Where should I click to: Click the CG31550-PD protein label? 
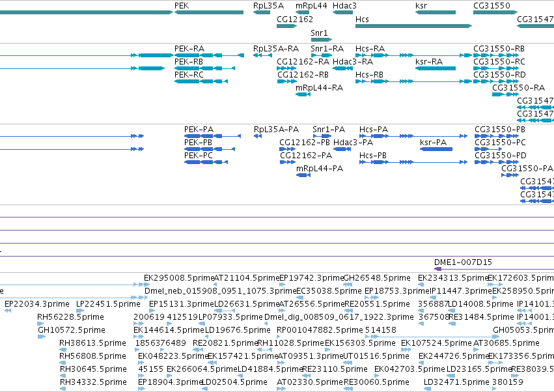pyautogui.click(x=501, y=156)
